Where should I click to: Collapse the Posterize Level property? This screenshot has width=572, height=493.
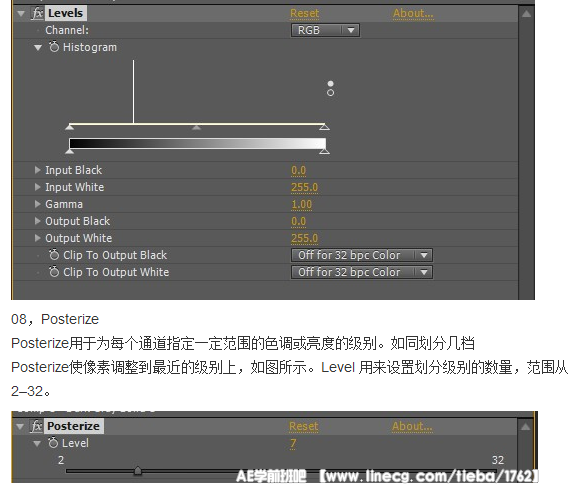coord(37,444)
